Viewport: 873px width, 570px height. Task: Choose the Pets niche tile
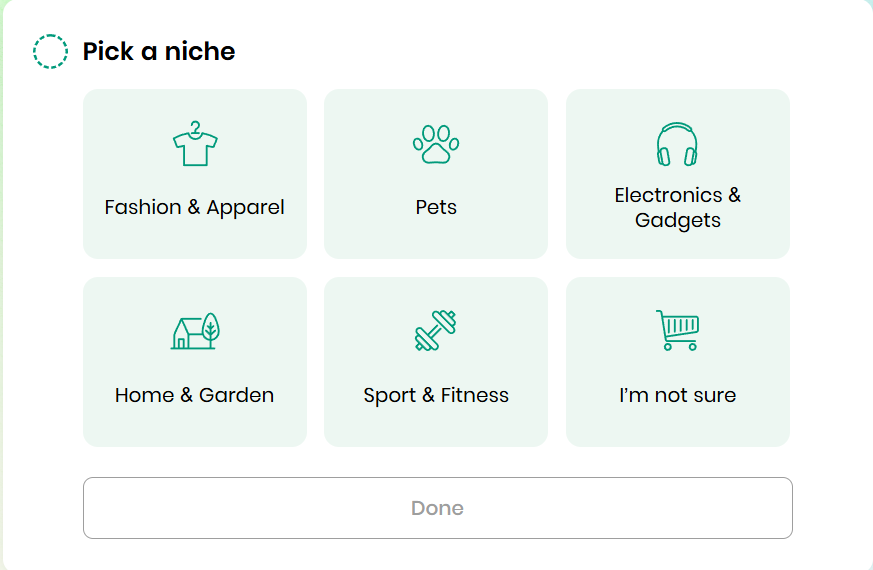point(436,174)
